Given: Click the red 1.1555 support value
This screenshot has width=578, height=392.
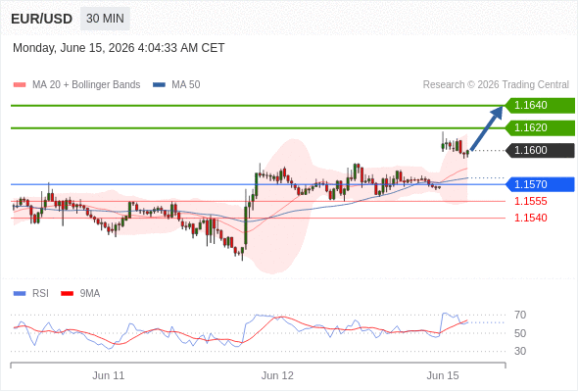Looking at the screenshot, I should point(530,201).
